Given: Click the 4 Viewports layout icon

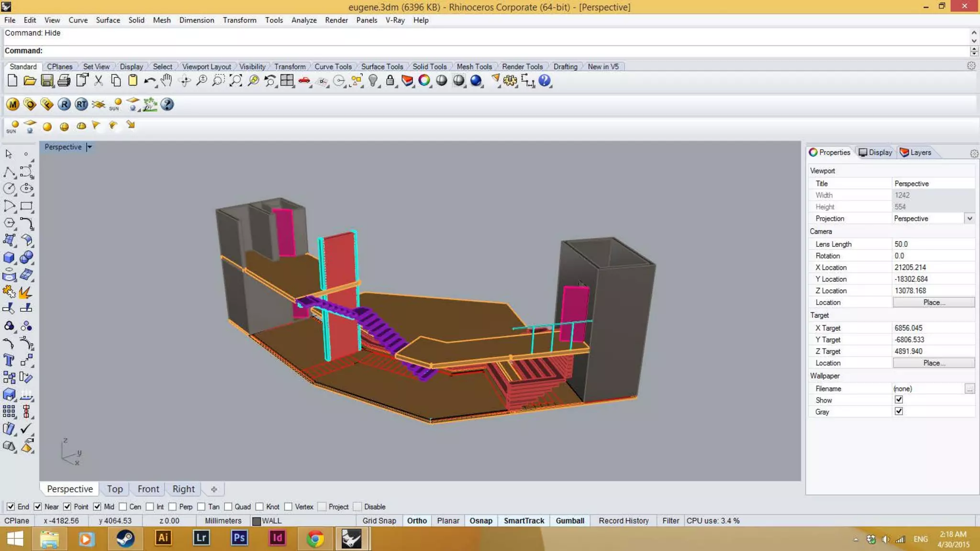Looking at the screenshot, I should pyautogui.click(x=287, y=80).
